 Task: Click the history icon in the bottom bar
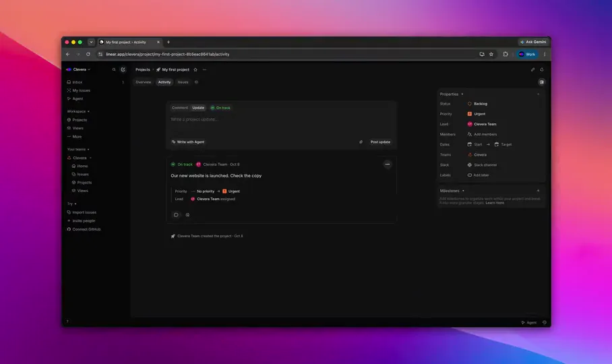click(x=545, y=323)
